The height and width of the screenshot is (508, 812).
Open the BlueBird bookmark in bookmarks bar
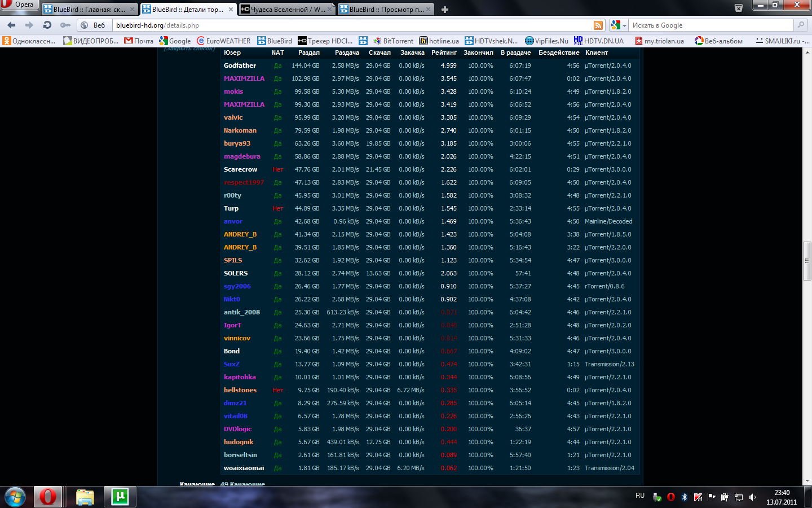[275, 41]
